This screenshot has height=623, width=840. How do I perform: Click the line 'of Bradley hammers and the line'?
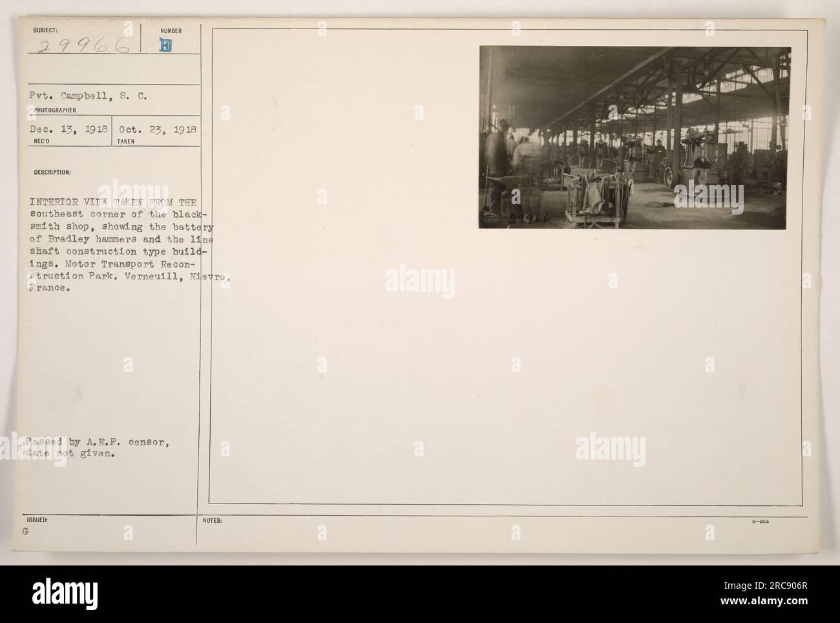click(120, 238)
